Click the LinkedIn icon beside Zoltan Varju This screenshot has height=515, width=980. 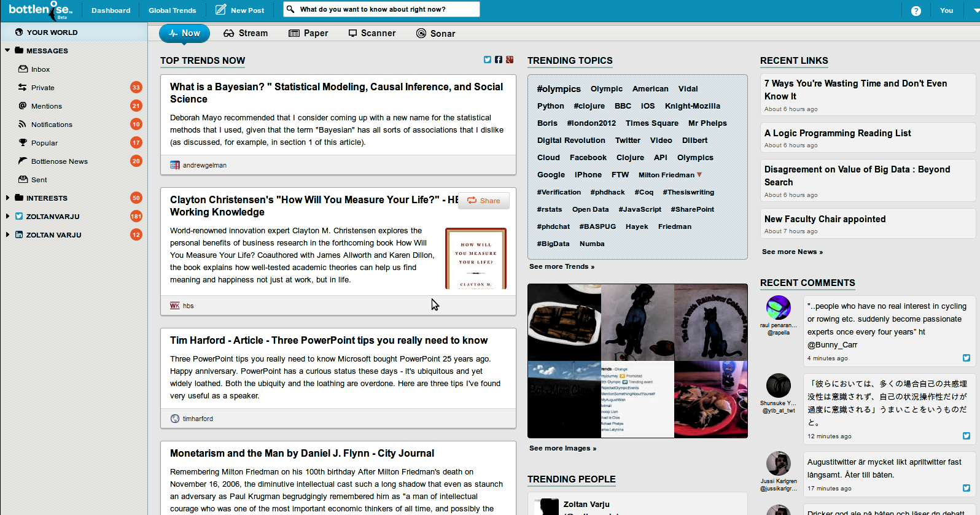(x=19, y=234)
